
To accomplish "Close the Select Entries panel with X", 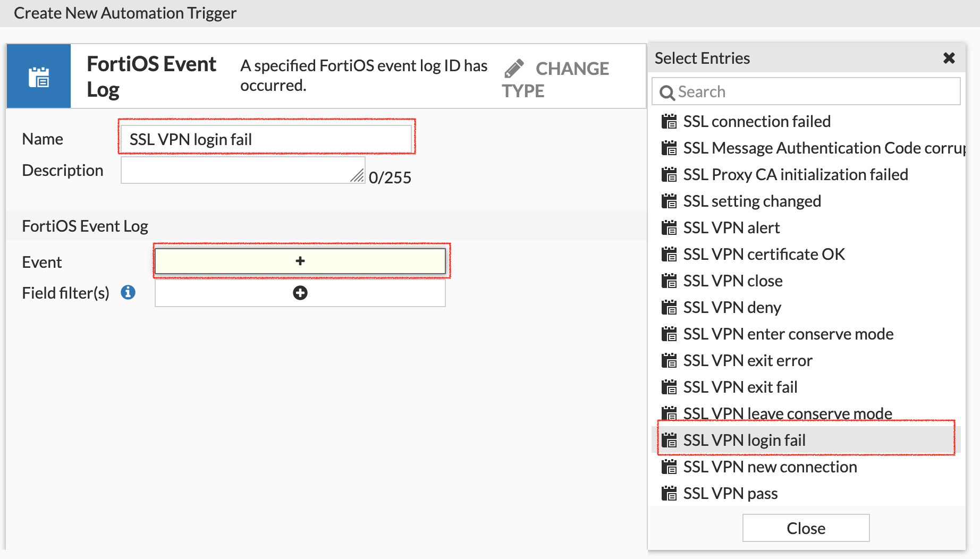I will click(x=949, y=58).
